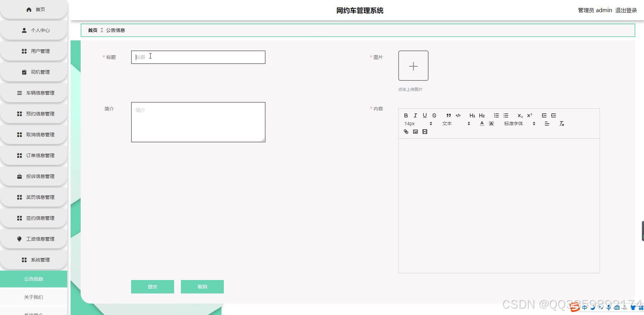
Task: Open the Sogou soft keyboard icon
Action: pos(617,307)
